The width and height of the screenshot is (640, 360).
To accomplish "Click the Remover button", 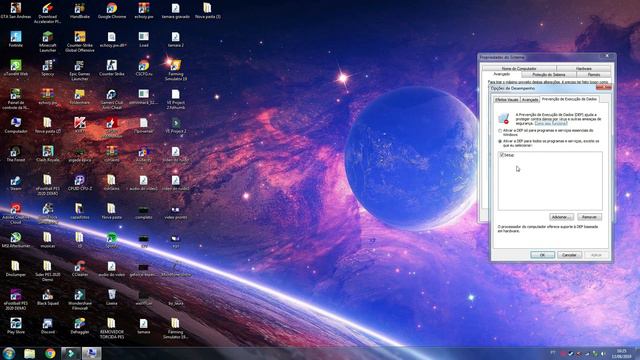I will 589,217.
